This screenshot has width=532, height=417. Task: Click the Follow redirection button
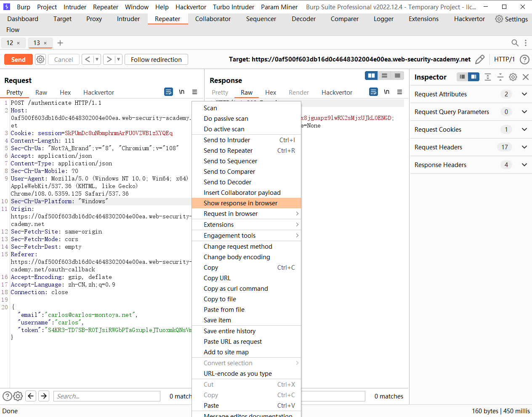pyautogui.click(x=156, y=59)
